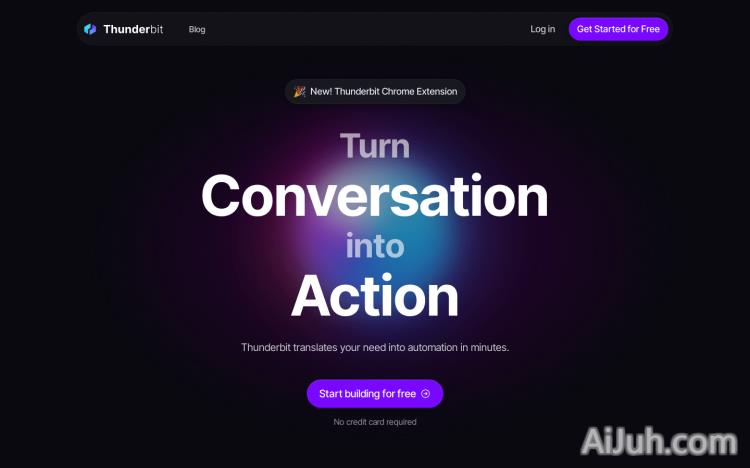Click the faded into headline word
Viewport: 750px width, 468px height.
(x=375, y=245)
